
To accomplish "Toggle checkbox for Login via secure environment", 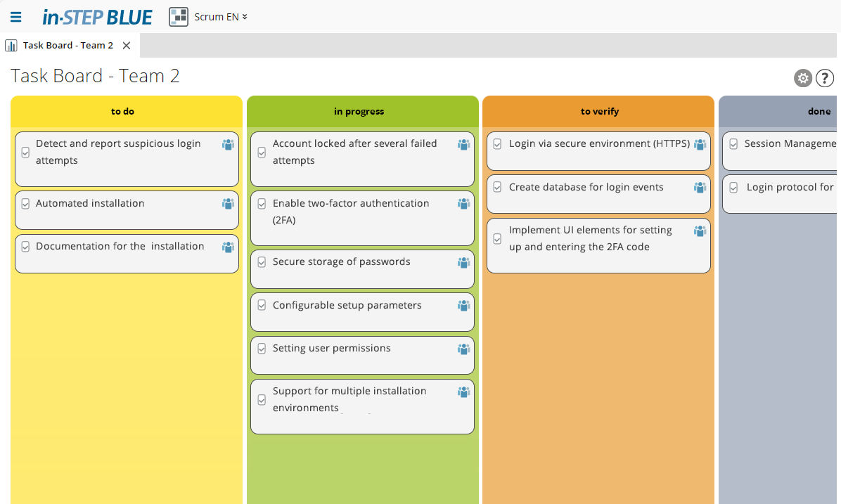I will (497, 144).
